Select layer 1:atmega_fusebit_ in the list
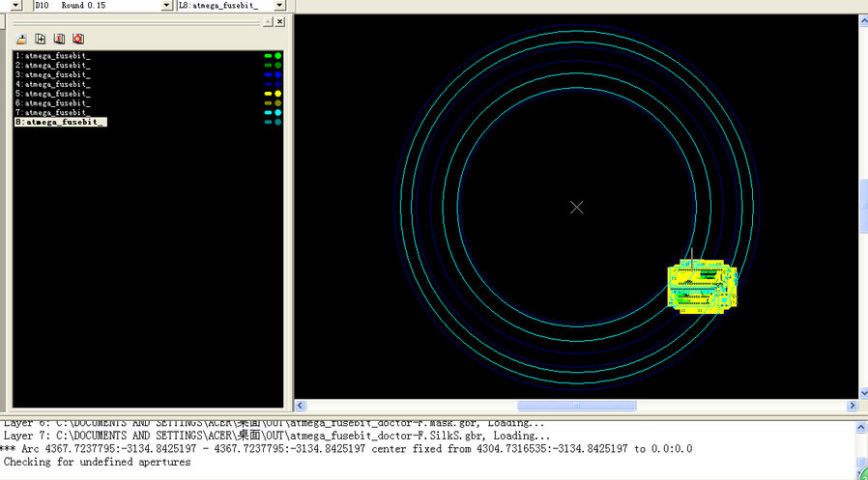 point(53,56)
